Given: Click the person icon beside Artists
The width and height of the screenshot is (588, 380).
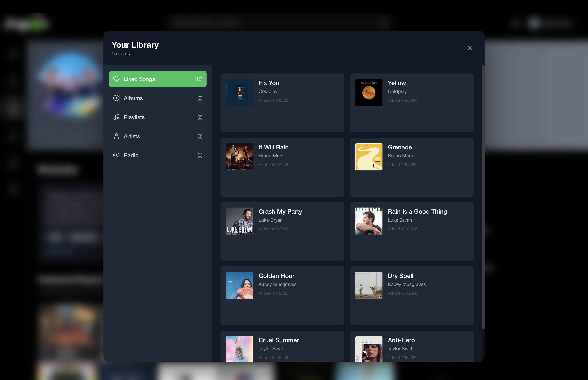Looking at the screenshot, I should click(116, 136).
